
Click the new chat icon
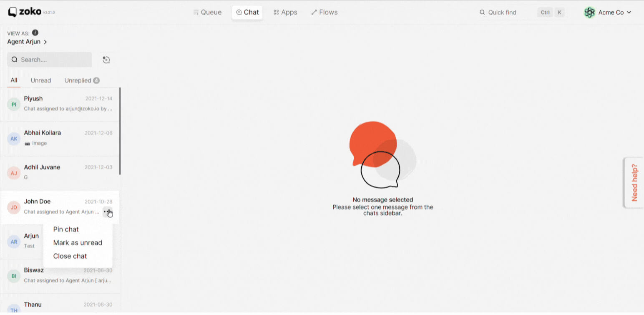click(106, 60)
